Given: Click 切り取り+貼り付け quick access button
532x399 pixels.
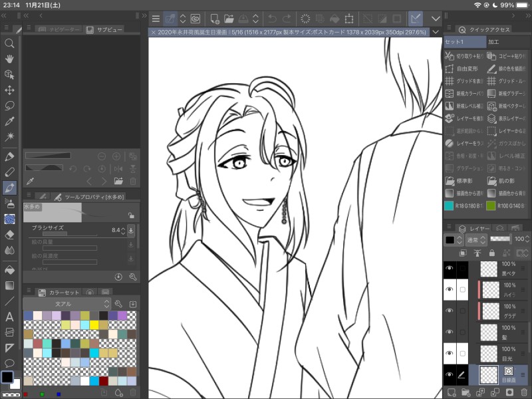Looking at the screenshot, I should [464, 56].
